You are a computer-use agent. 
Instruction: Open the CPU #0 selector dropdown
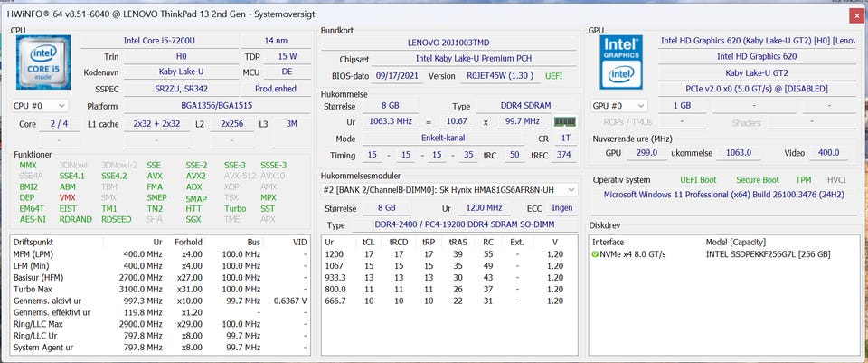point(40,106)
